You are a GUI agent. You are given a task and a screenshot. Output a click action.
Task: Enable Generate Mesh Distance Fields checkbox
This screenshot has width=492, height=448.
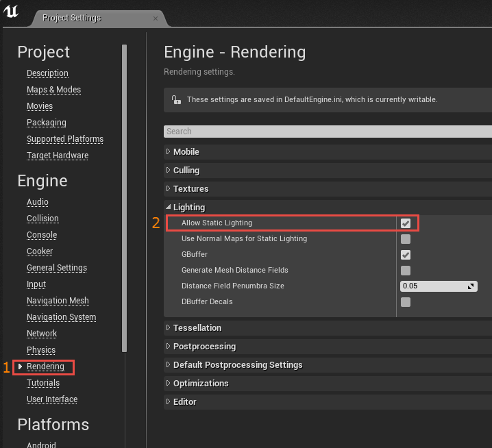pos(406,271)
